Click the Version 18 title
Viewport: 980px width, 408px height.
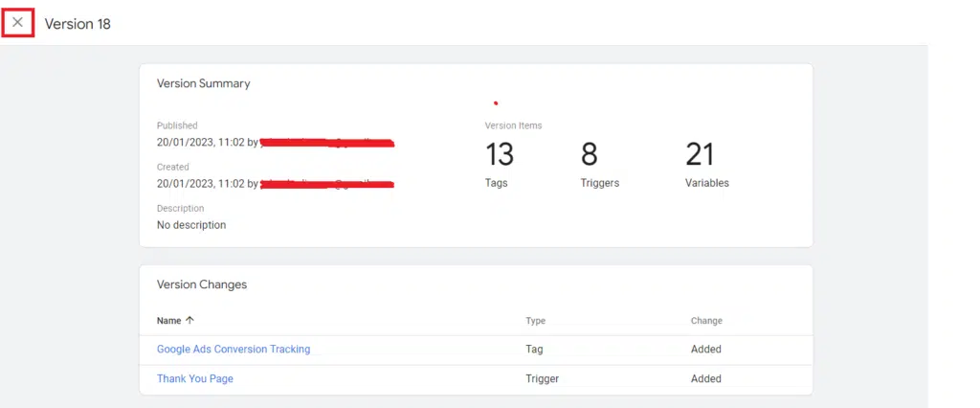pos(78,24)
